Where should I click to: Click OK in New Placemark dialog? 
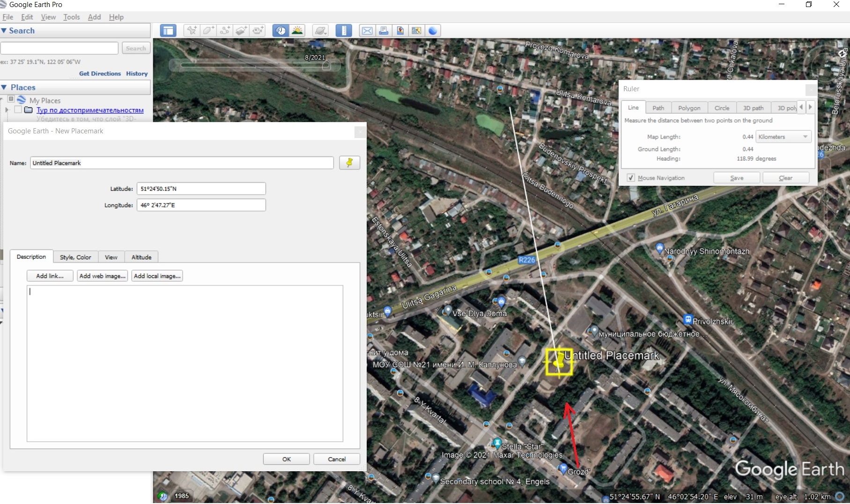coord(287,459)
